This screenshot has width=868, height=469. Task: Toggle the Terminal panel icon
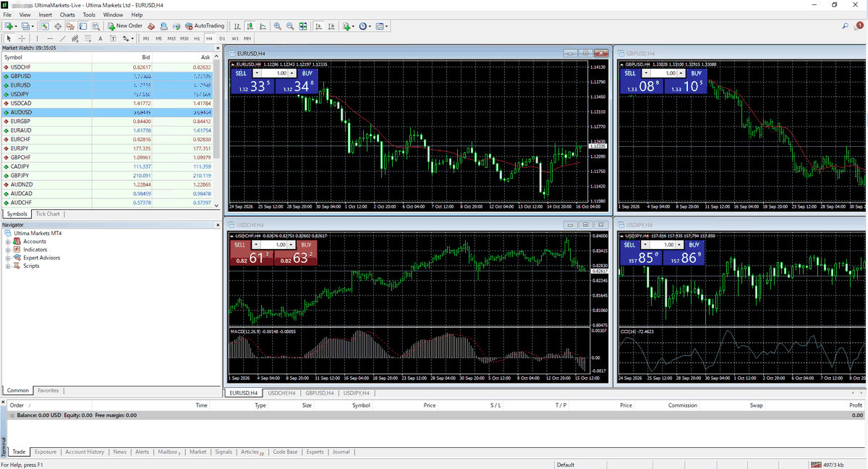(x=83, y=26)
